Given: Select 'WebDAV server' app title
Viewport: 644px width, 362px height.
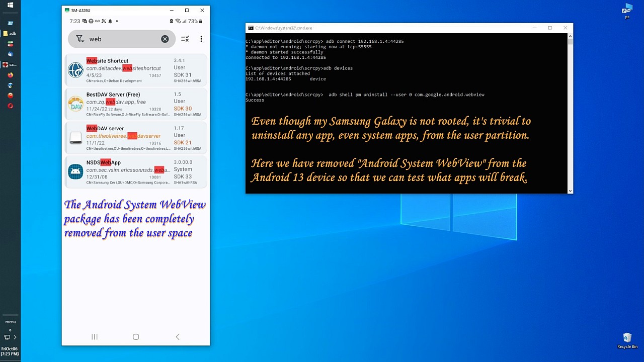Looking at the screenshot, I should (x=105, y=128).
